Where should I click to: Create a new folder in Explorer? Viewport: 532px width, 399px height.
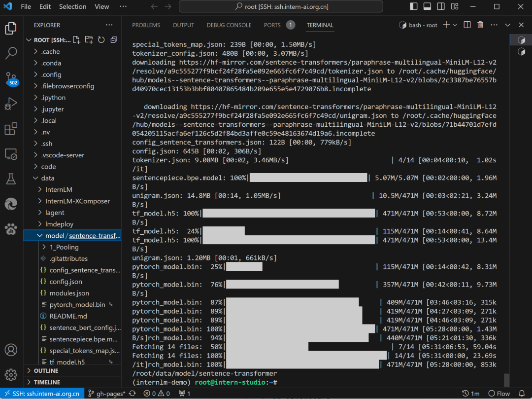point(89,40)
